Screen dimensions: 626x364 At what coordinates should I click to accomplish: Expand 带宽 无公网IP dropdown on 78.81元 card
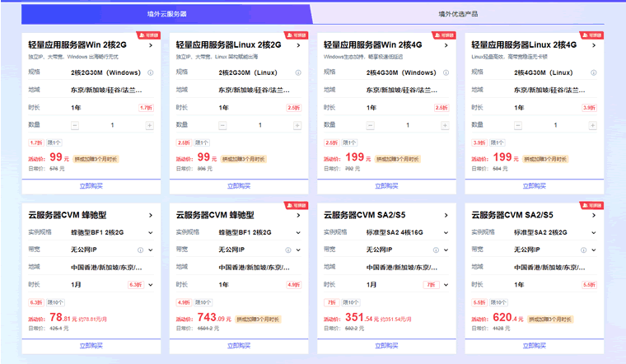(151, 250)
